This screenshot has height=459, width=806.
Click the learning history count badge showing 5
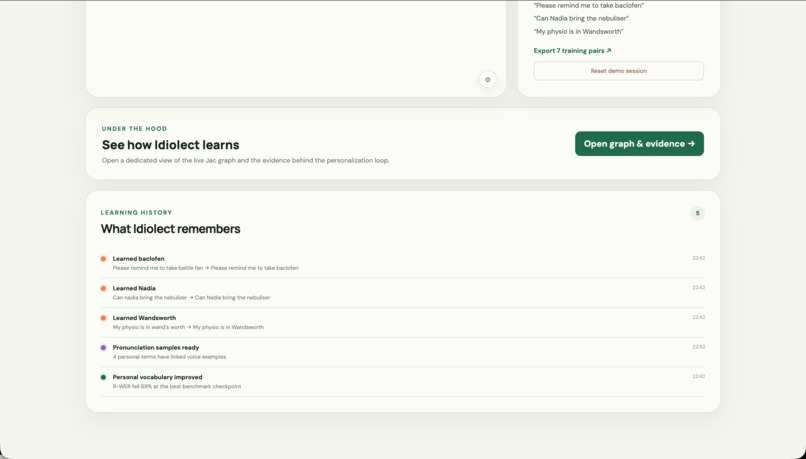[x=697, y=213]
